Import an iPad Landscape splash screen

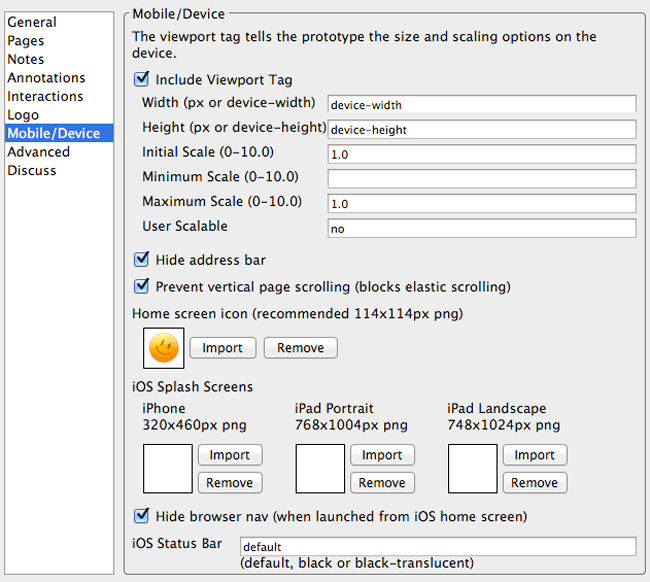pyautogui.click(x=535, y=455)
